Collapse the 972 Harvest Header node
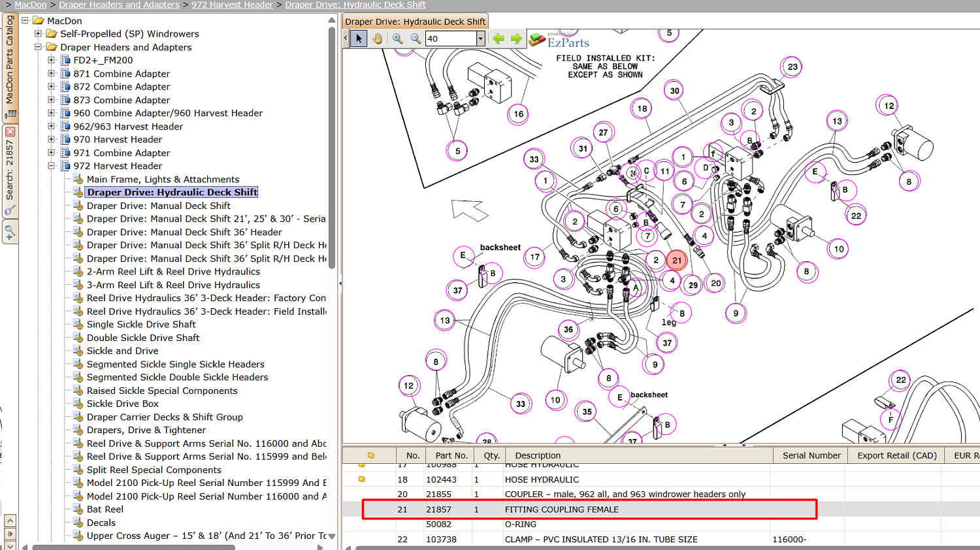Image resolution: width=980 pixels, height=550 pixels. [51, 166]
